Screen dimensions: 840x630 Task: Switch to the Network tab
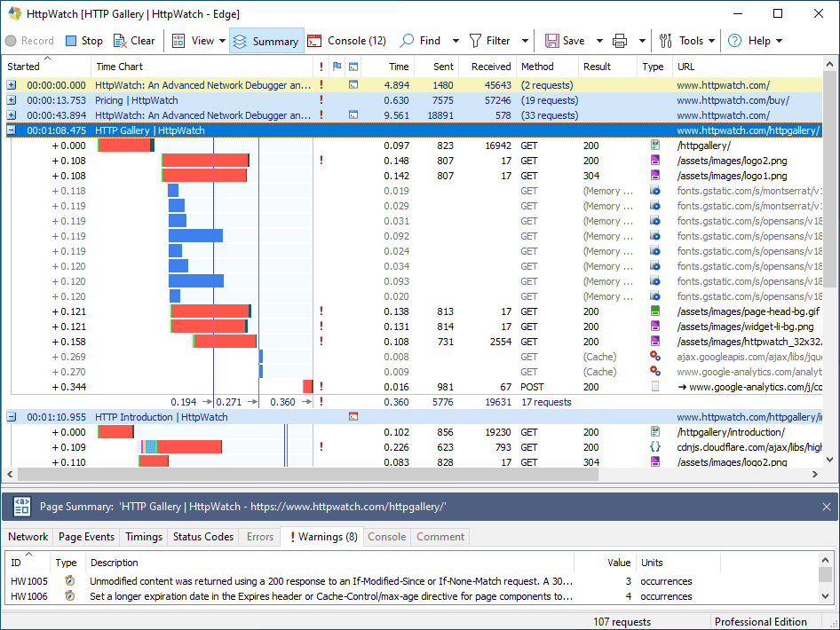[x=28, y=536]
